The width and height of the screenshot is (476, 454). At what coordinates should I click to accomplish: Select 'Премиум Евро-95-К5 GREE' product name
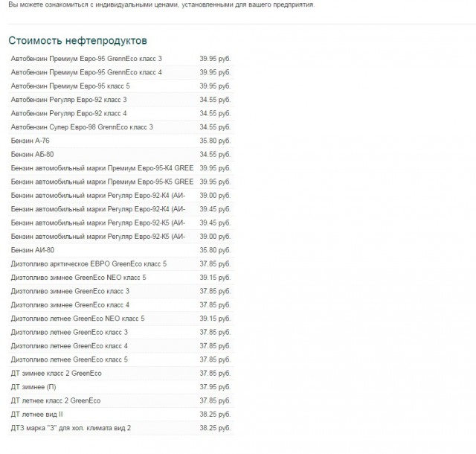pos(103,182)
